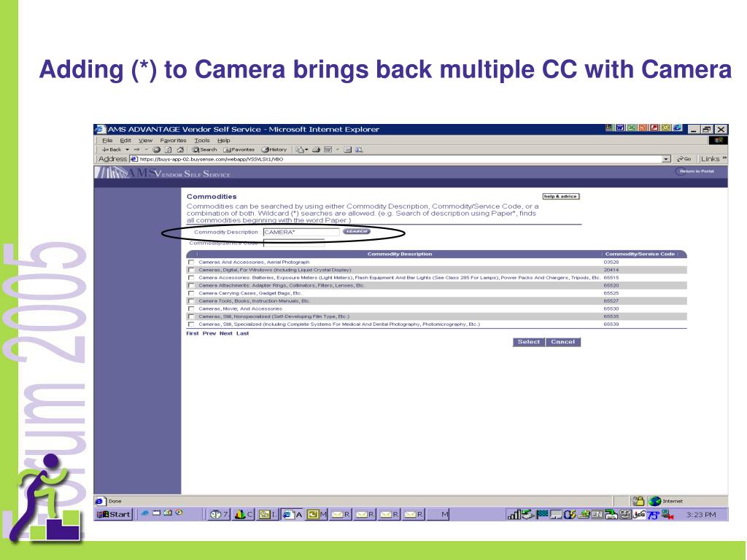Switch to taskbar window labeled 7
Image resolution: width=747 pixels, height=560 pixels.
[219, 514]
